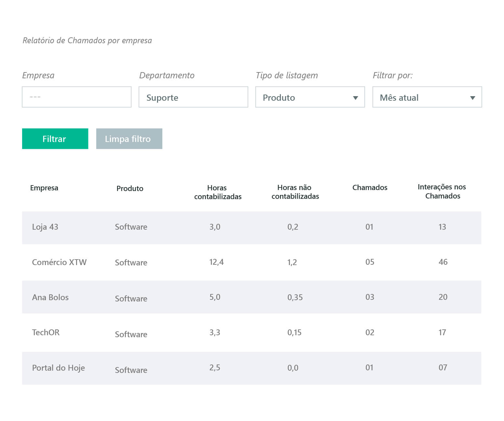This screenshot has width=504, height=421.
Task: Click the Horas contabilizadas column header
Action: pos(218,192)
